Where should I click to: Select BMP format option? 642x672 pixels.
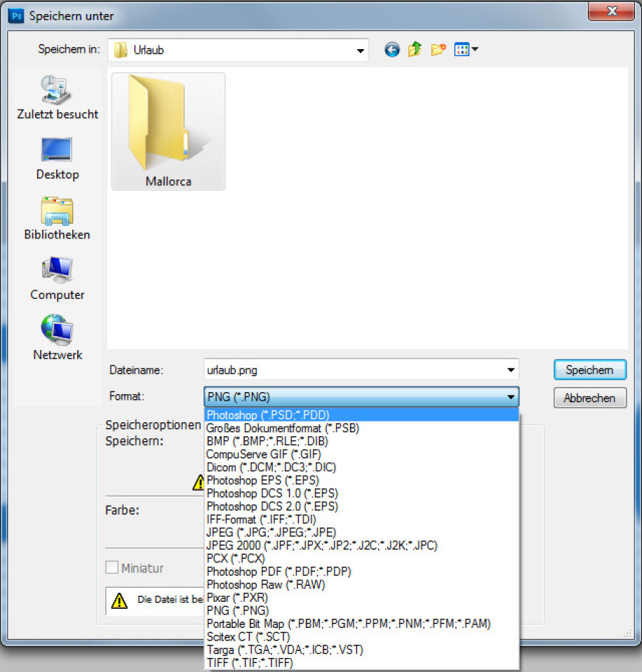(362, 441)
